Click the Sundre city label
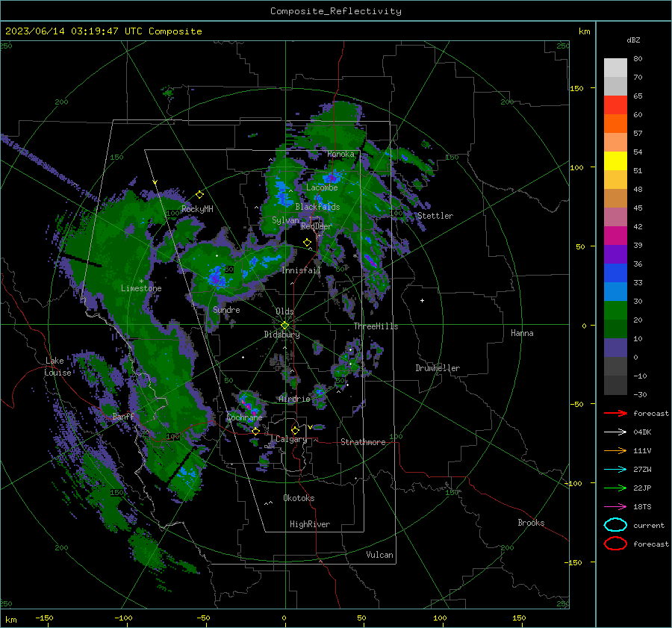This screenshot has height=628, width=672. [226, 310]
